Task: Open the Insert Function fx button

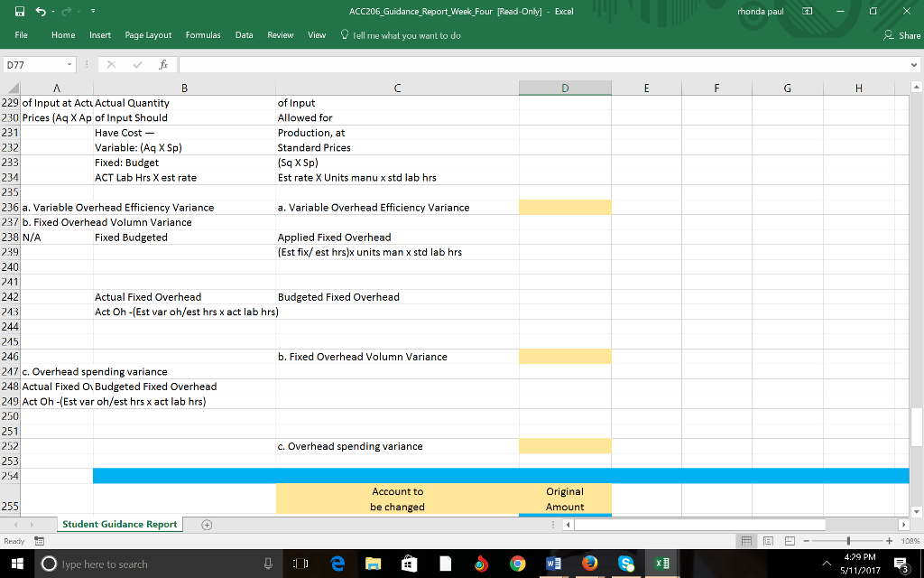Action: pyautogui.click(x=162, y=65)
